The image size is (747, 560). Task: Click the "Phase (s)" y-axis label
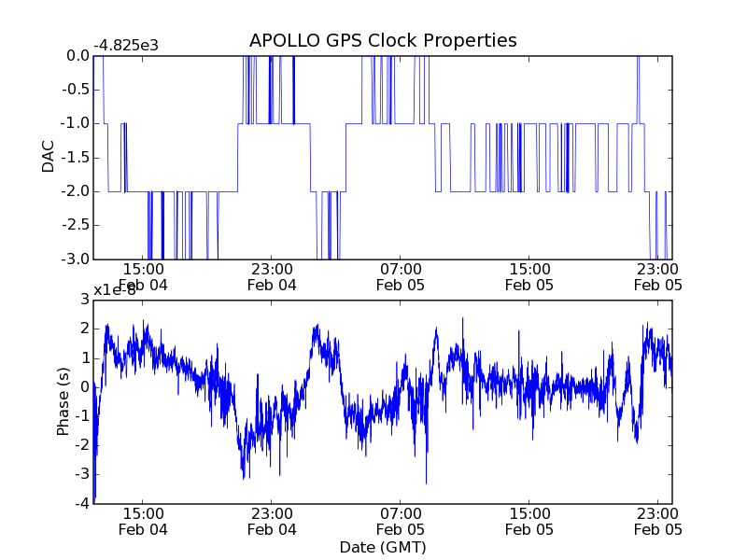click(63, 401)
